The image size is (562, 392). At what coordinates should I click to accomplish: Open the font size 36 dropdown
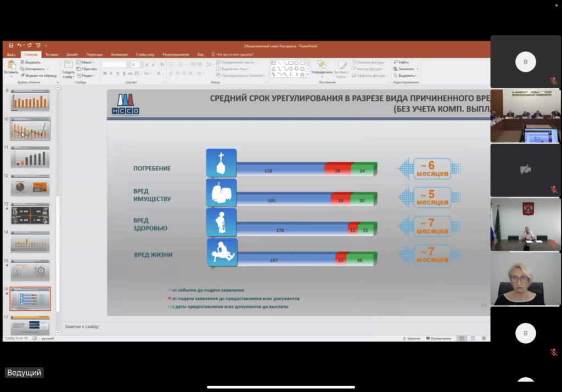142,65
